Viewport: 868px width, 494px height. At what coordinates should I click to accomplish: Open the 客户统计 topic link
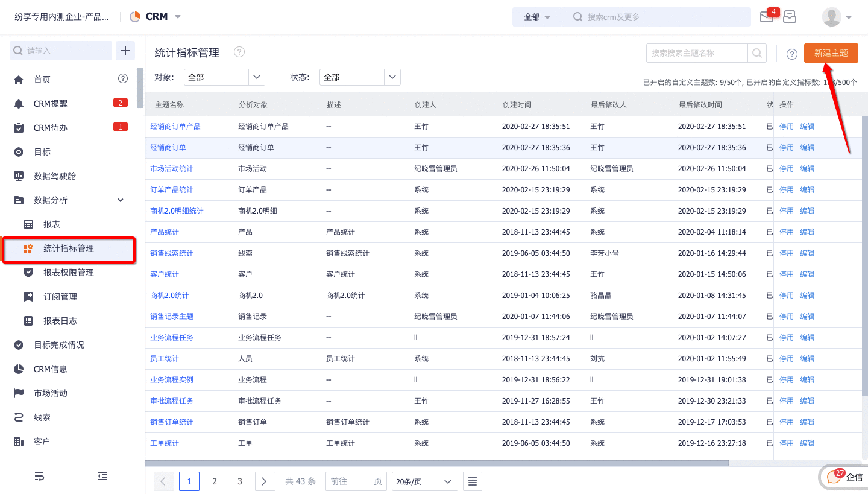pyautogui.click(x=165, y=274)
